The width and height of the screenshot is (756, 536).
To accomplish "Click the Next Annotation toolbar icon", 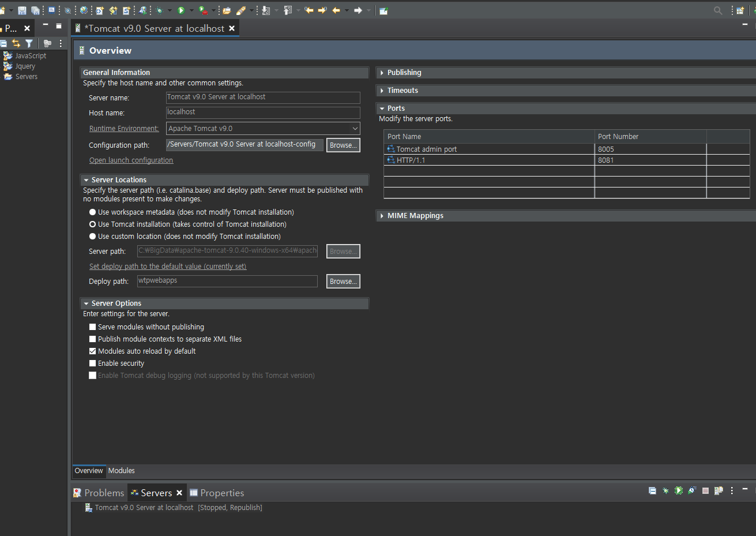I will click(266, 10).
